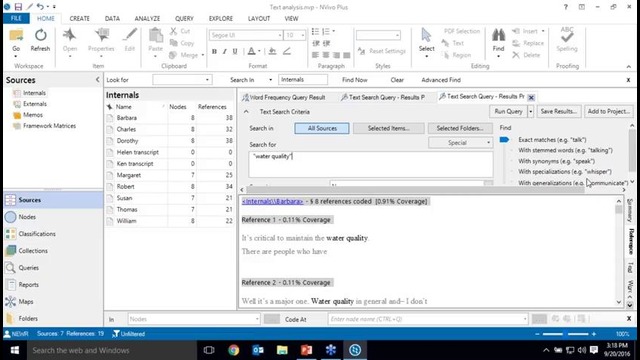
Task: Open Chrome from the taskbar
Action: (233, 350)
